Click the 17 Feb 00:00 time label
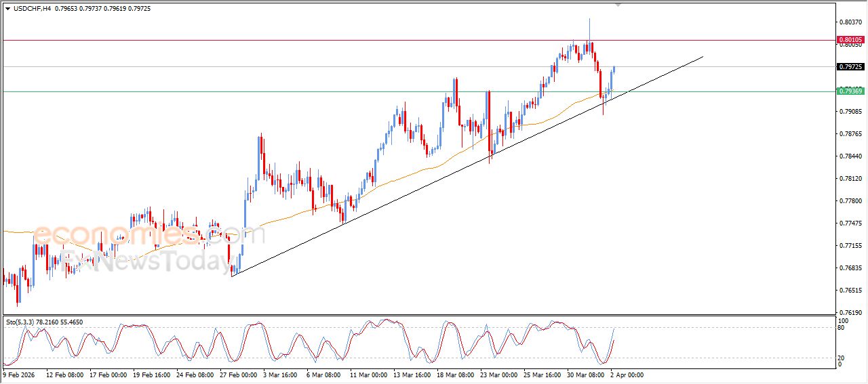Viewport: 868px width, 384px height. pos(108,375)
